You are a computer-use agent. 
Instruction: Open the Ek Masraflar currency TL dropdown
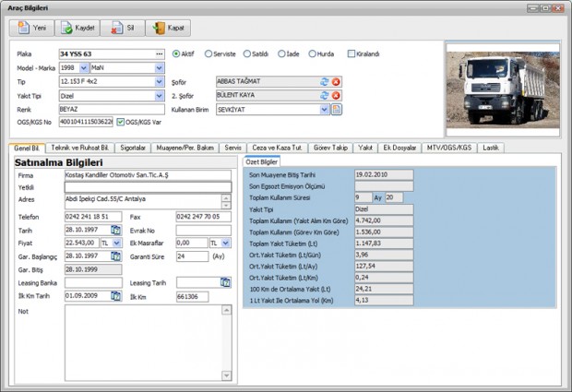click(226, 243)
